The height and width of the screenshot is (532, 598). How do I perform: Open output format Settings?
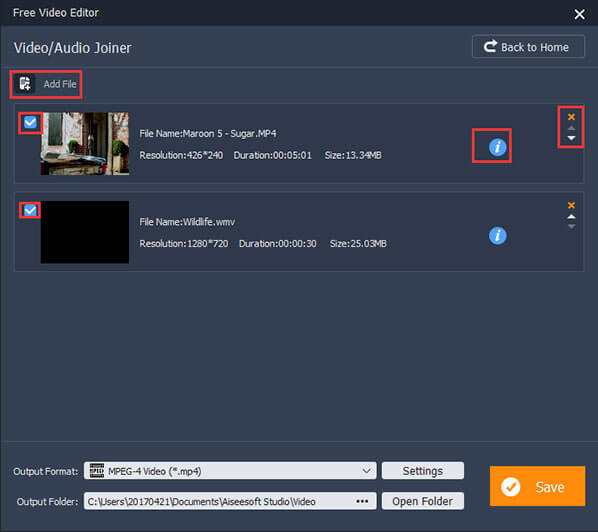423,471
